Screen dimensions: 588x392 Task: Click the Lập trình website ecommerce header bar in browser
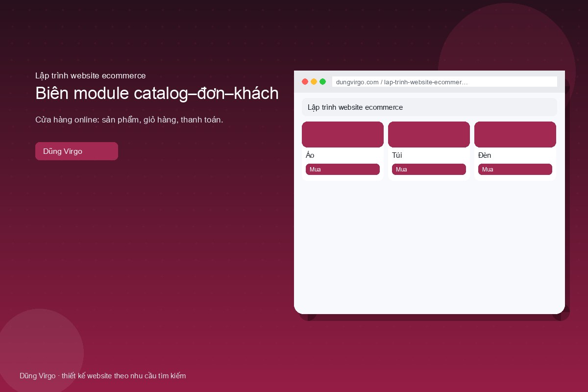click(x=429, y=107)
